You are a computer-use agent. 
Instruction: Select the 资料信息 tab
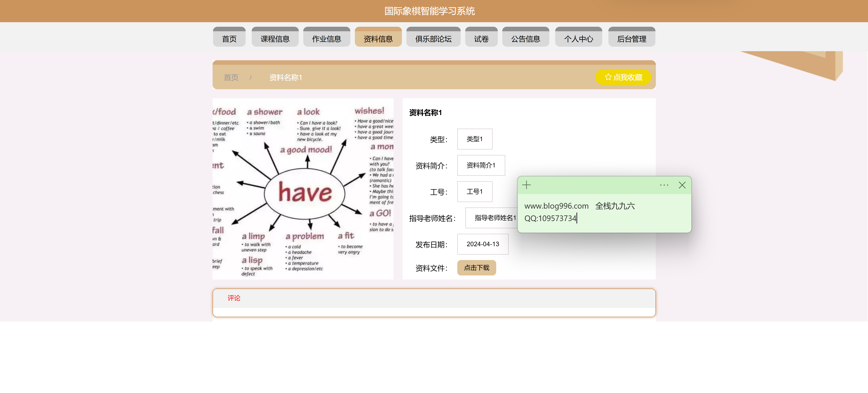tap(378, 39)
